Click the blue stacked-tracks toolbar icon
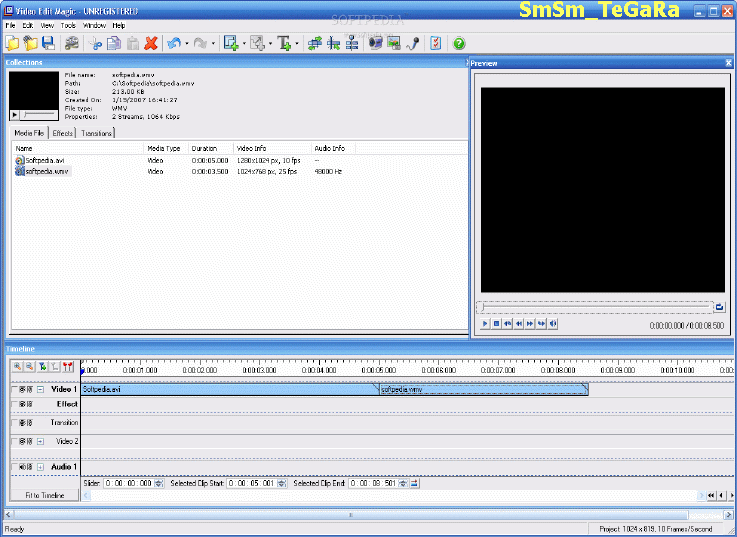 pos(352,43)
